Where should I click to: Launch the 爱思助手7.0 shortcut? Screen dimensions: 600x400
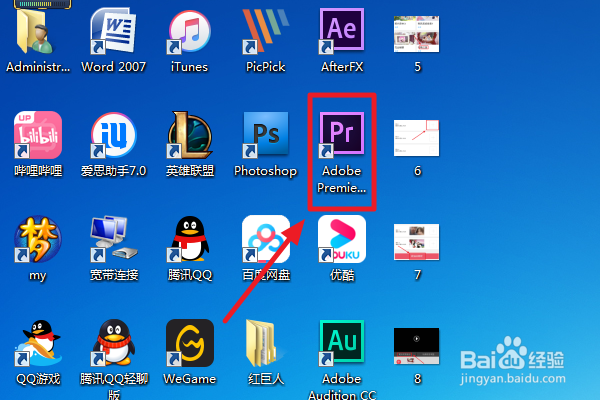tap(113, 135)
